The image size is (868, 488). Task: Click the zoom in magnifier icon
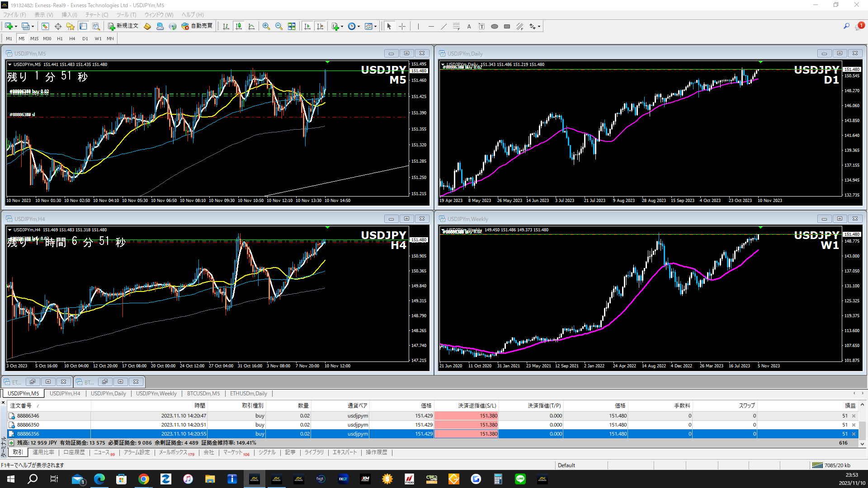266,26
